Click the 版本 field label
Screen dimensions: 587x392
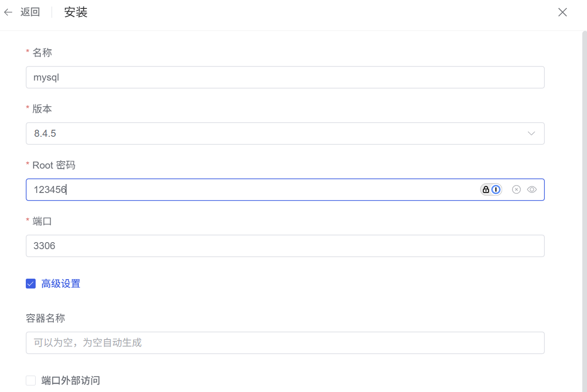tap(42, 109)
